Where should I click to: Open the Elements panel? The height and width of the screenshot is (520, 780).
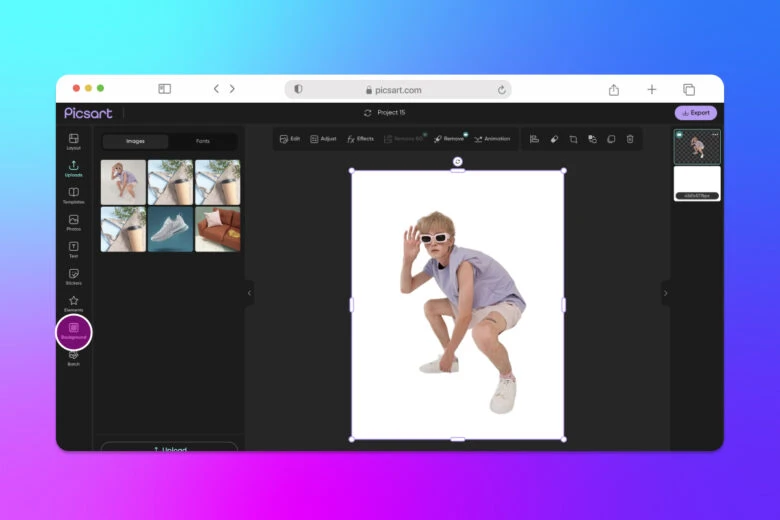click(x=73, y=303)
